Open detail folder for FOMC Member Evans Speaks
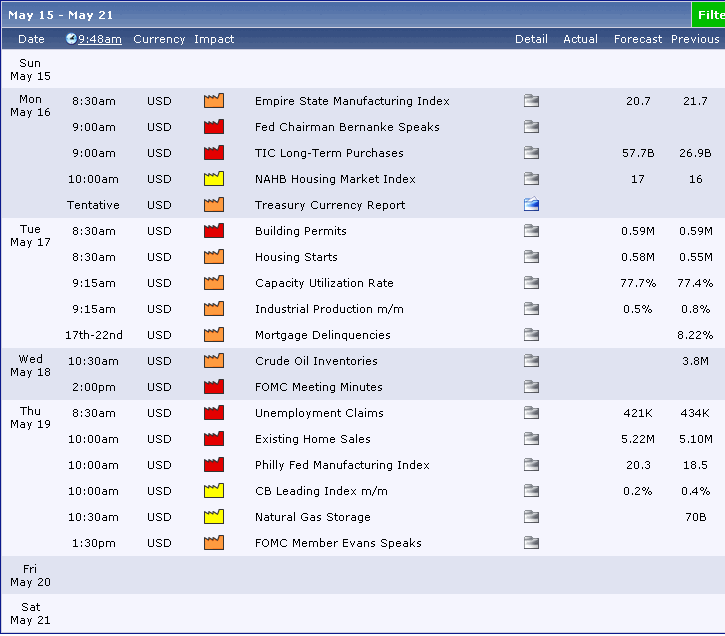 531,543
